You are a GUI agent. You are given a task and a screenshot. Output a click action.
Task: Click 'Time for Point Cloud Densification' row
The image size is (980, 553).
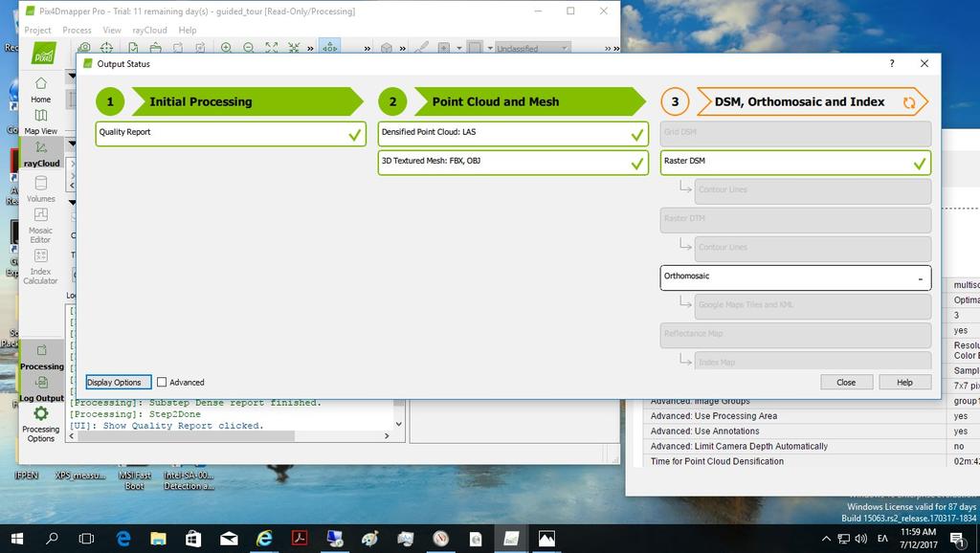(717, 461)
